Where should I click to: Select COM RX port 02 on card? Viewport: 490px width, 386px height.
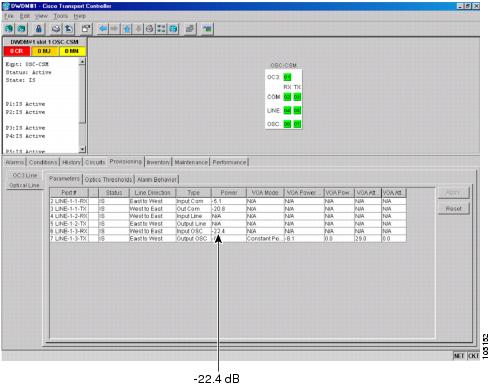tap(287, 97)
